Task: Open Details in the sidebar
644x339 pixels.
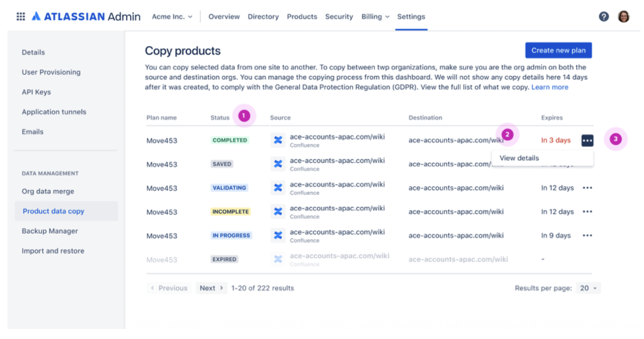Action: (33, 52)
